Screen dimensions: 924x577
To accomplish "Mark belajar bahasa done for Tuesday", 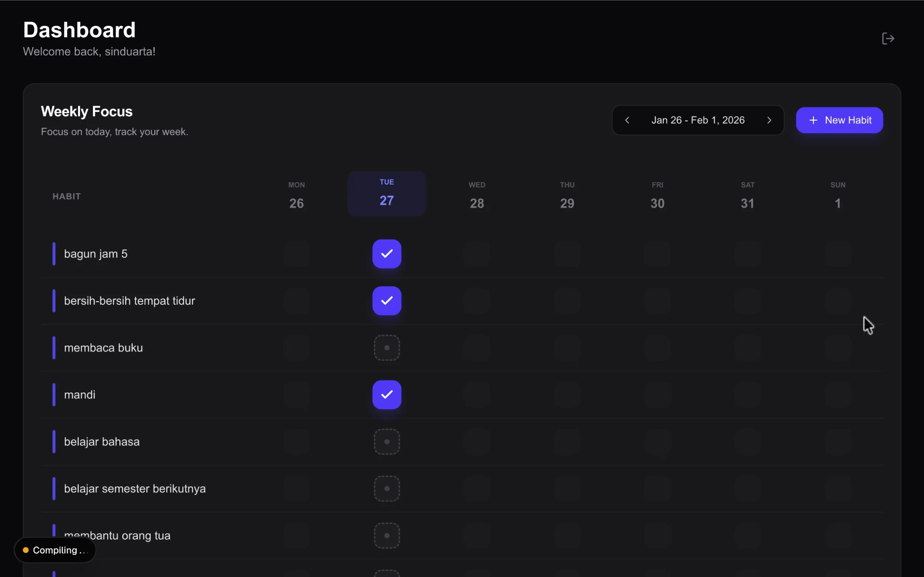I will (x=386, y=441).
